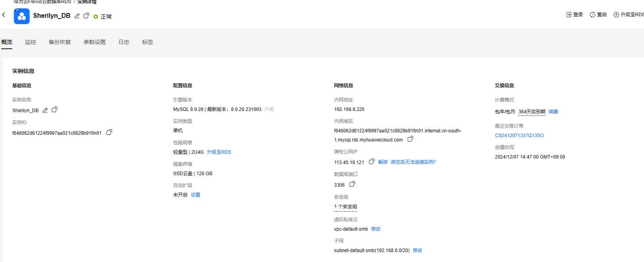Click the 登录 login button
Image resolution: width=644 pixels, height=262 pixels.
574,15
